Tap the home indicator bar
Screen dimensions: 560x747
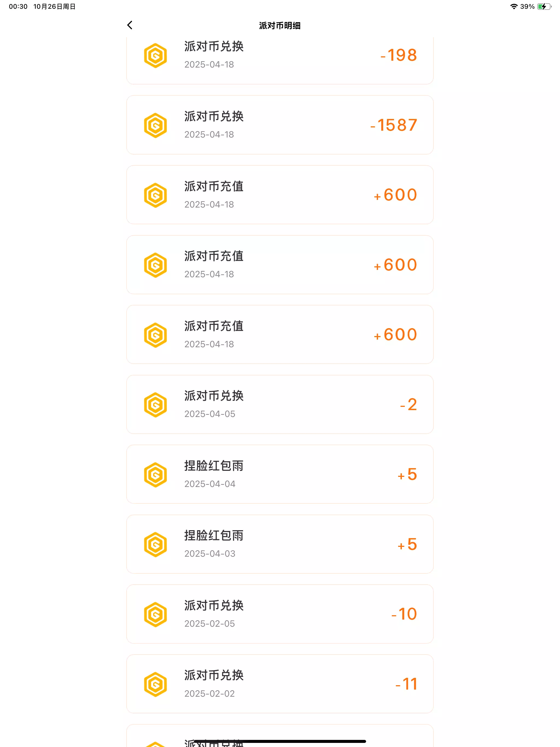click(280, 741)
